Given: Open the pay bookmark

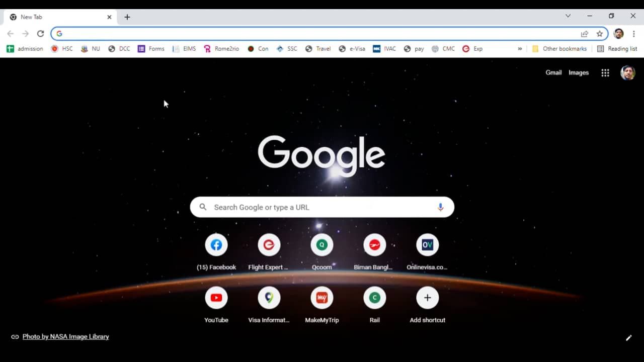Looking at the screenshot, I should [414, 49].
